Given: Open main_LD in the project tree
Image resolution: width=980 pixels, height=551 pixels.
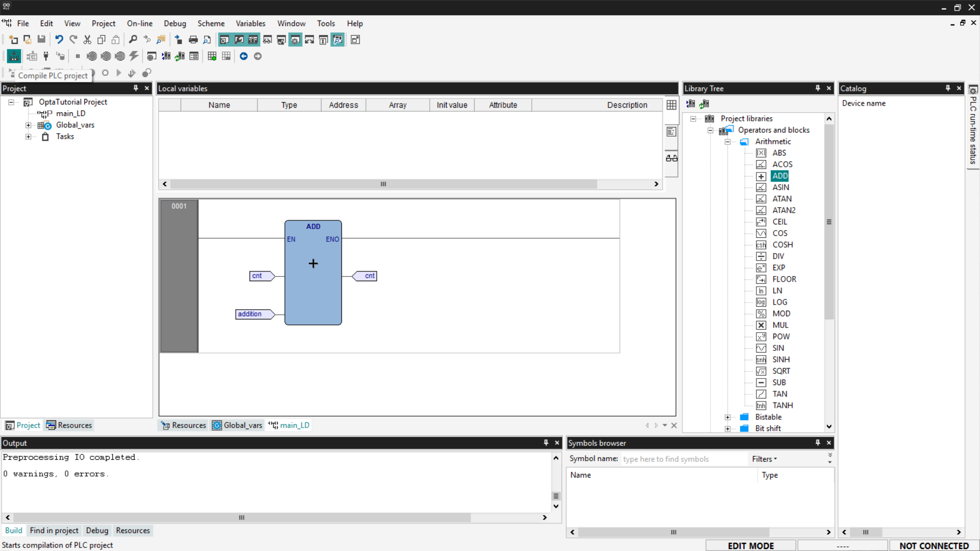Looking at the screenshot, I should coord(70,113).
